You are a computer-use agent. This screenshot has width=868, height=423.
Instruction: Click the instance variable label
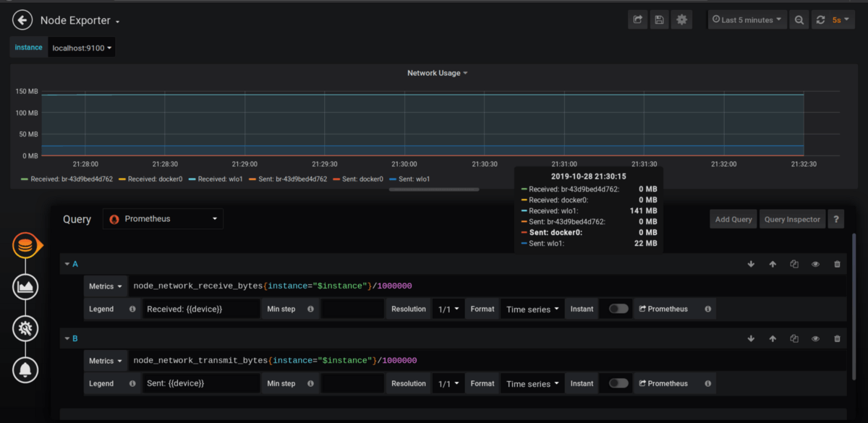tap(28, 48)
